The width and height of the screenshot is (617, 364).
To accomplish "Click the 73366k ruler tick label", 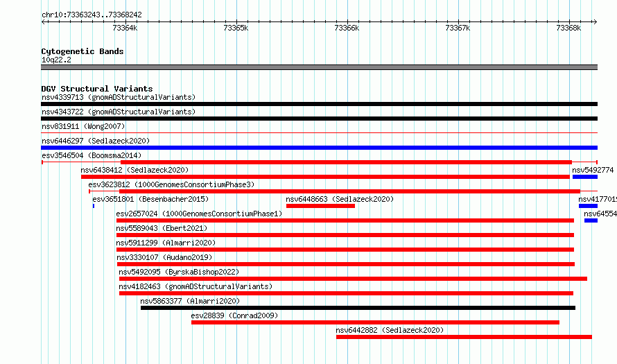I will [x=347, y=28].
